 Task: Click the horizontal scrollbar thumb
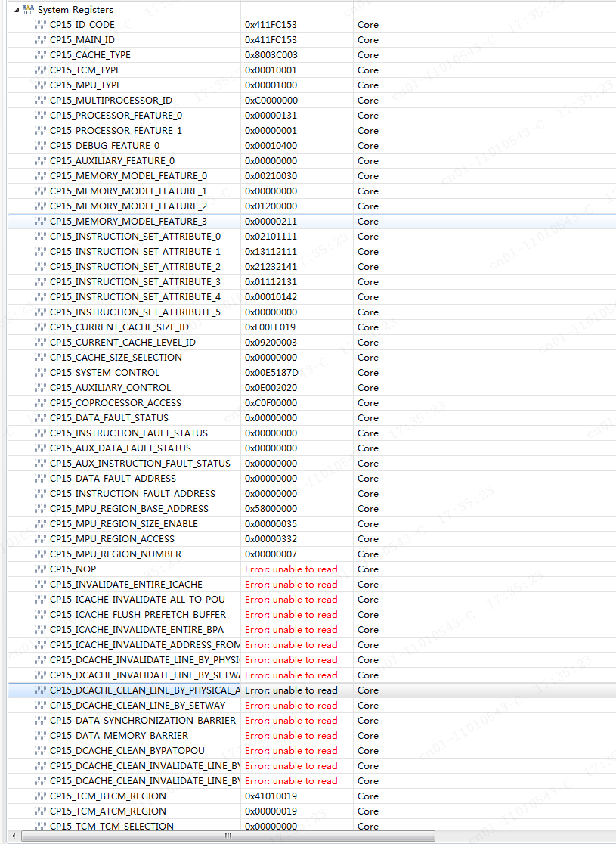point(228,836)
